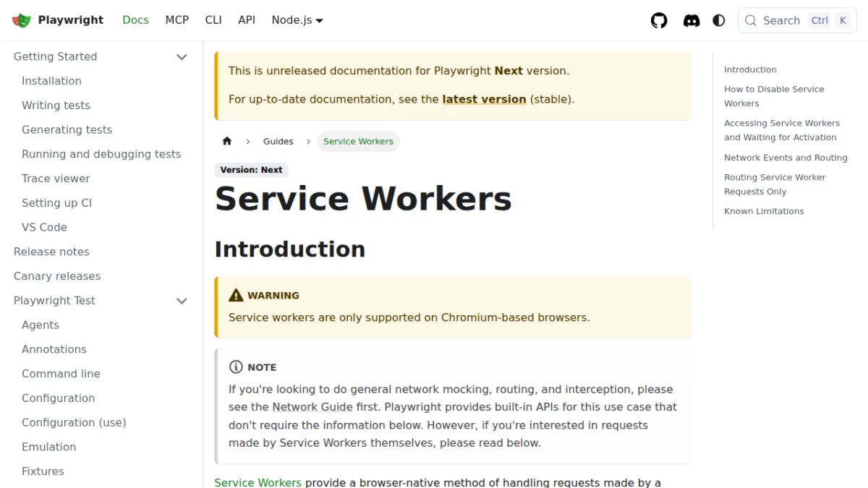This screenshot has width=868, height=488.
Task: Click Service Workers breadcrumb pill
Action: 358,141
